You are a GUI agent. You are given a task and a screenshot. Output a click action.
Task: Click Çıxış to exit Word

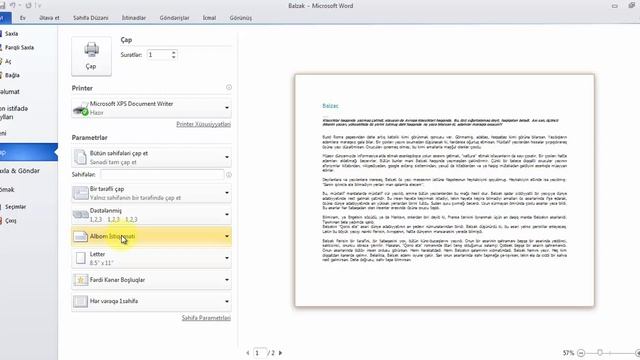(11, 221)
